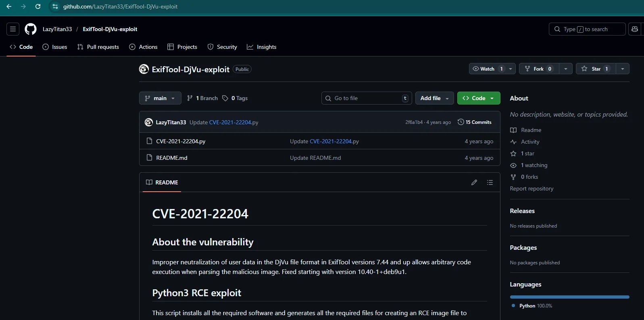Open commit hash 2f6a1b4

(414, 122)
